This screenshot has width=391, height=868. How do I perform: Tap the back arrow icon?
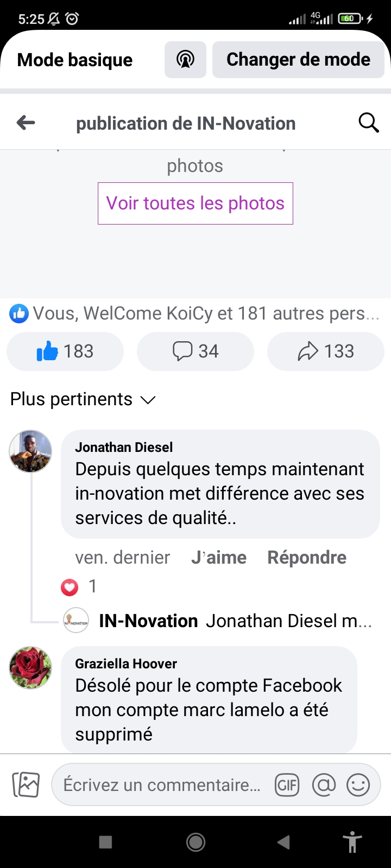pos(26,123)
